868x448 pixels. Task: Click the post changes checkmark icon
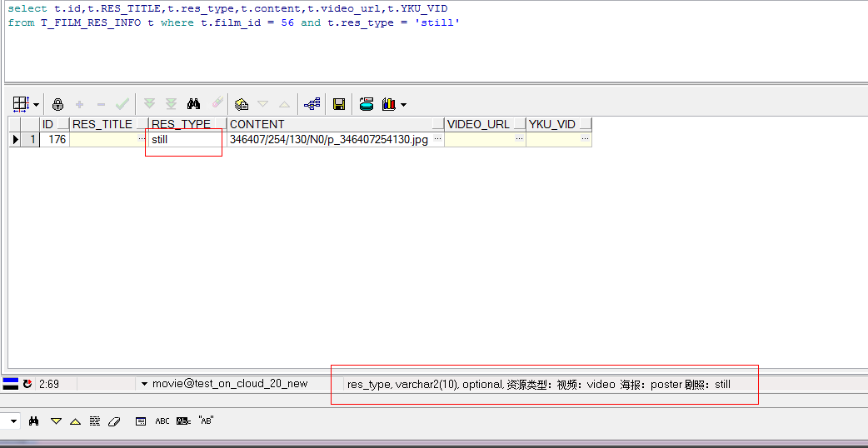122,103
